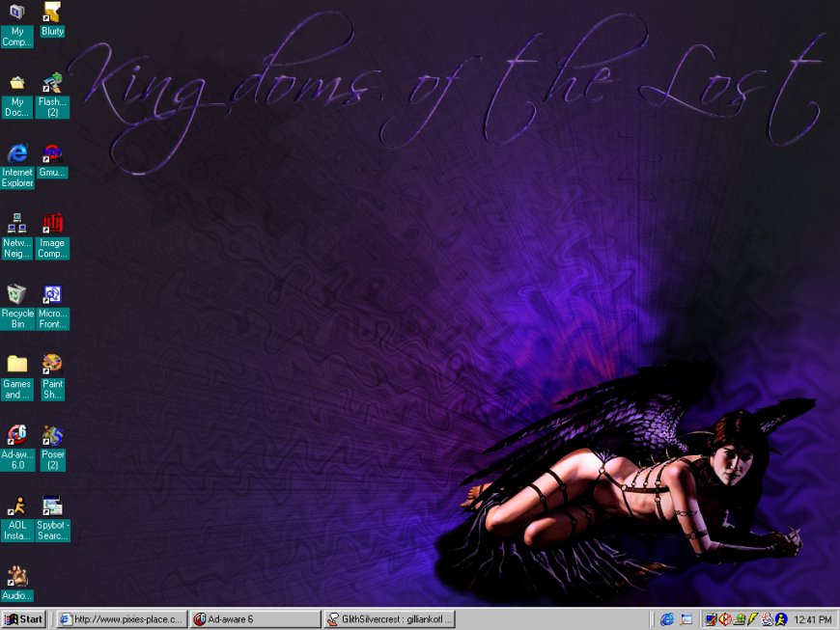Open the Windows Start menu

pyautogui.click(x=24, y=619)
